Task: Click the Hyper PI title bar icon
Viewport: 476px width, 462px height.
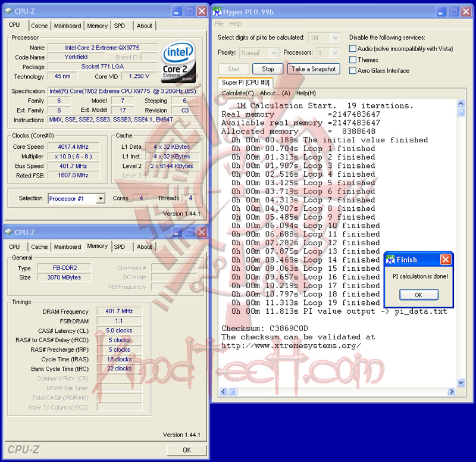Action: coord(217,11)
